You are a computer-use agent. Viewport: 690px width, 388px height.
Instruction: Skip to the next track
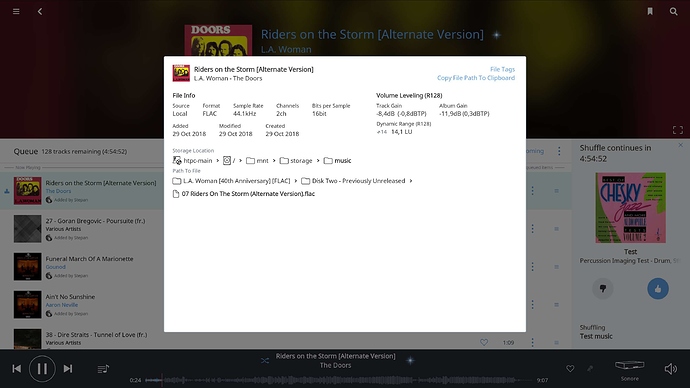coord(68,369)
